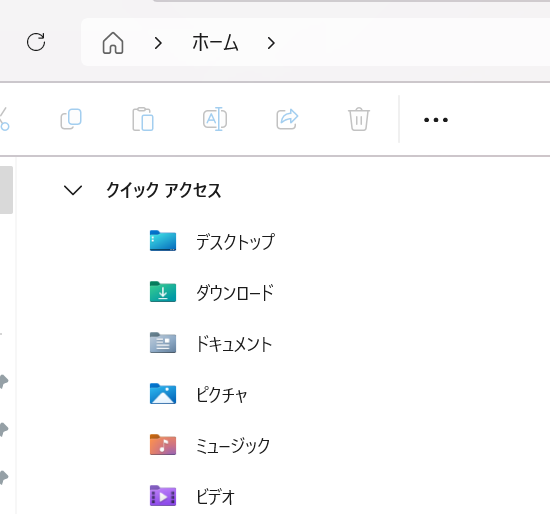Click the navigation pane scrollbar thumb
The width and height of the screenshot is (550, 514).
coord(6,190)
